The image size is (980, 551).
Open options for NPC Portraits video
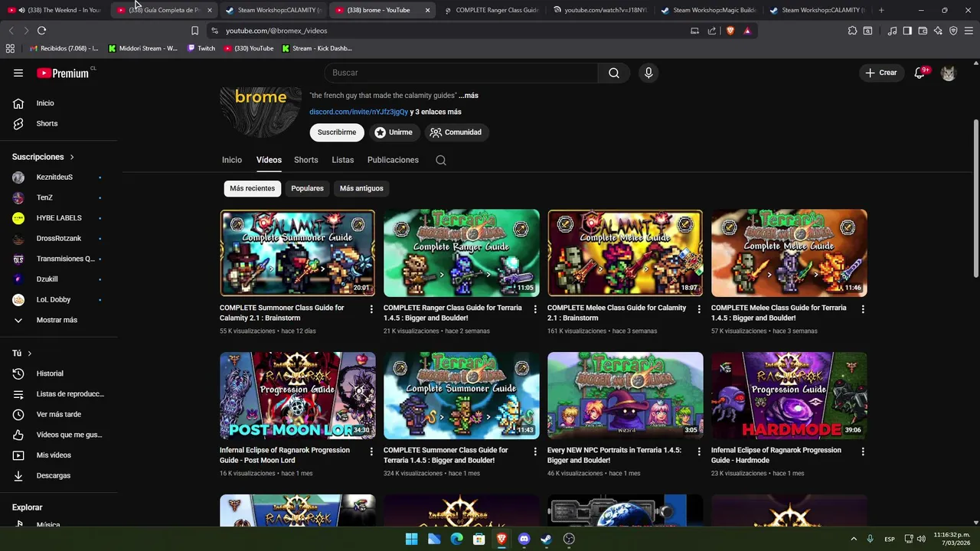click(698, 452)
